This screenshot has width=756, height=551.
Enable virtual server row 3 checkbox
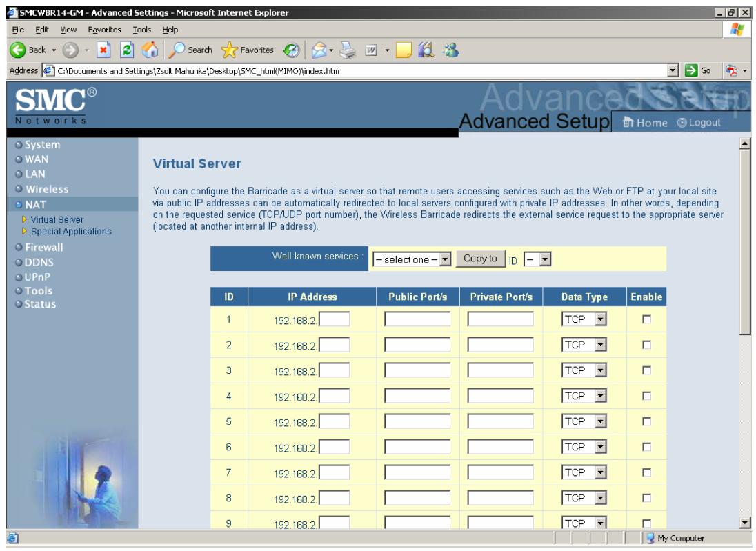(646, 371)
